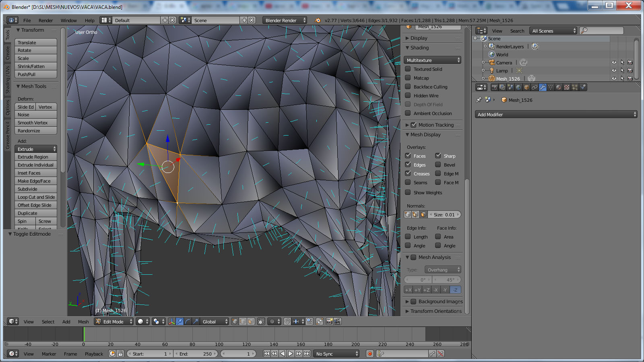
Task: Click the Extrude Region button
Action: (x=35, y=157)
